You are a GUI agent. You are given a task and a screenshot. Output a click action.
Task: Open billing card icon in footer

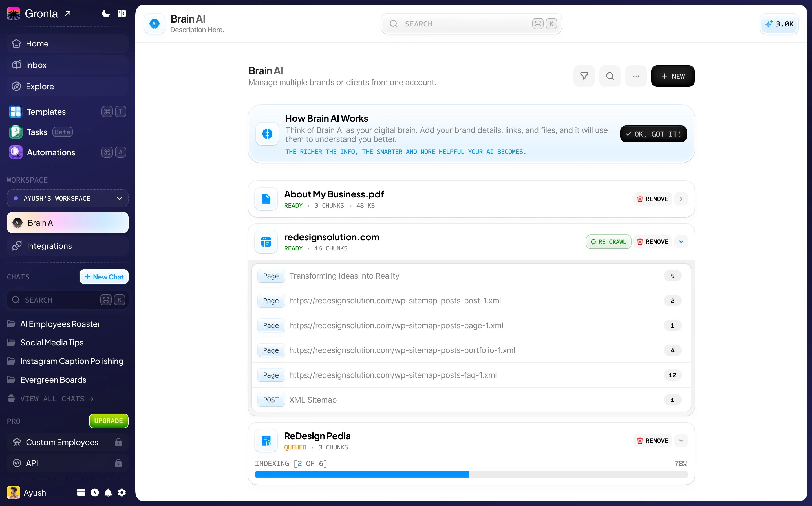[x=81, y=492]
